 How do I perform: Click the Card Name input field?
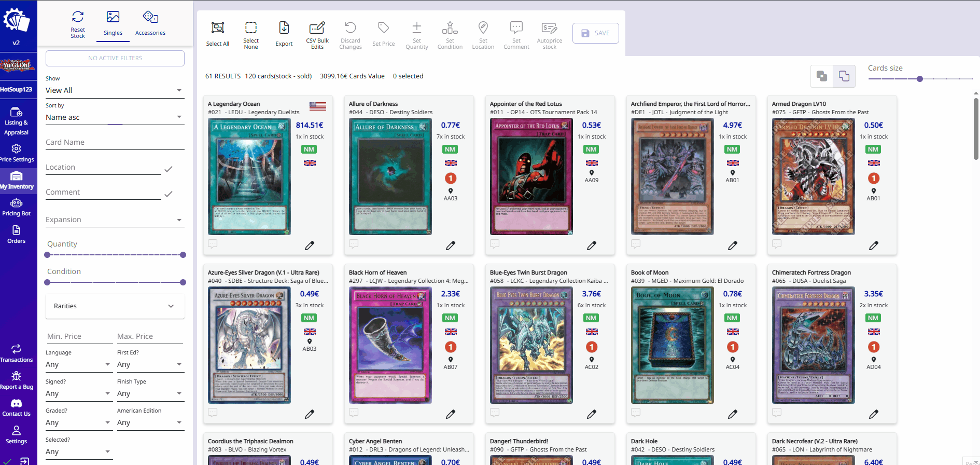pyautogui.click(x=115, y=142)
